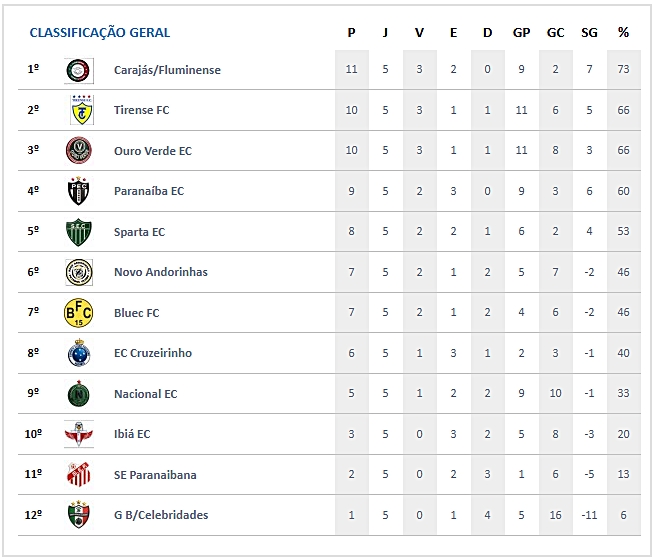Image resolution: width=655 pixels, height=560 pixels.
Task: Click the Sparta EC green shield
Action: (x=79, y=232)
